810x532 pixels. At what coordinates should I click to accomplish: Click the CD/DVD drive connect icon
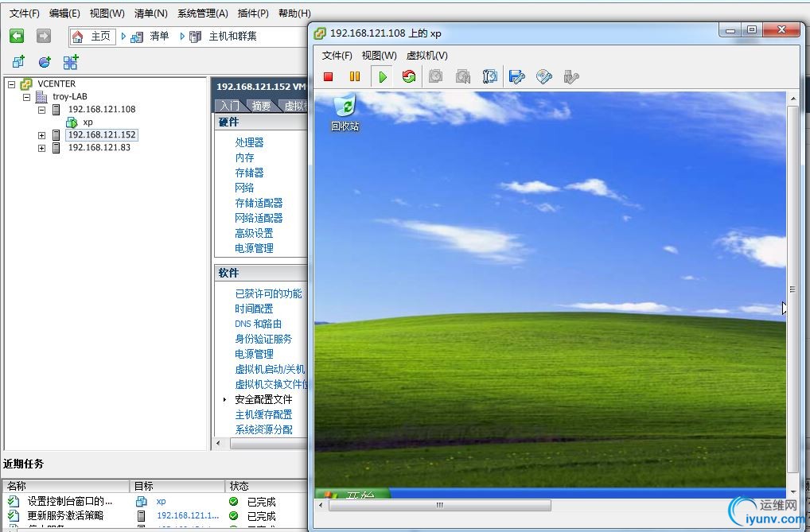[x=544, y=77]
